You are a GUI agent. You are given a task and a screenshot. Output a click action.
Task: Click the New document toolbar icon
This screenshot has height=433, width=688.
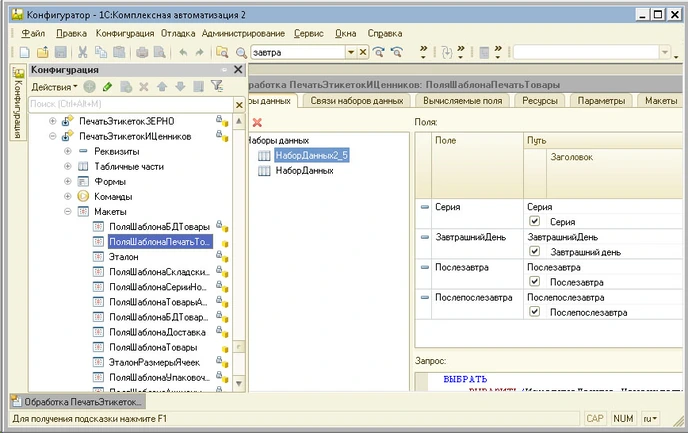(25, 52)
